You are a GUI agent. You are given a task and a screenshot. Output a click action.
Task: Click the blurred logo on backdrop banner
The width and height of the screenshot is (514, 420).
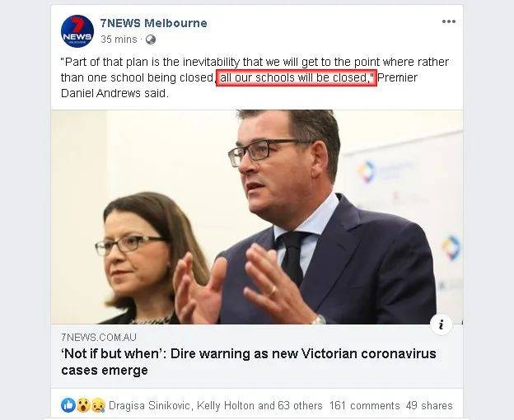click(x=367, y=171)
